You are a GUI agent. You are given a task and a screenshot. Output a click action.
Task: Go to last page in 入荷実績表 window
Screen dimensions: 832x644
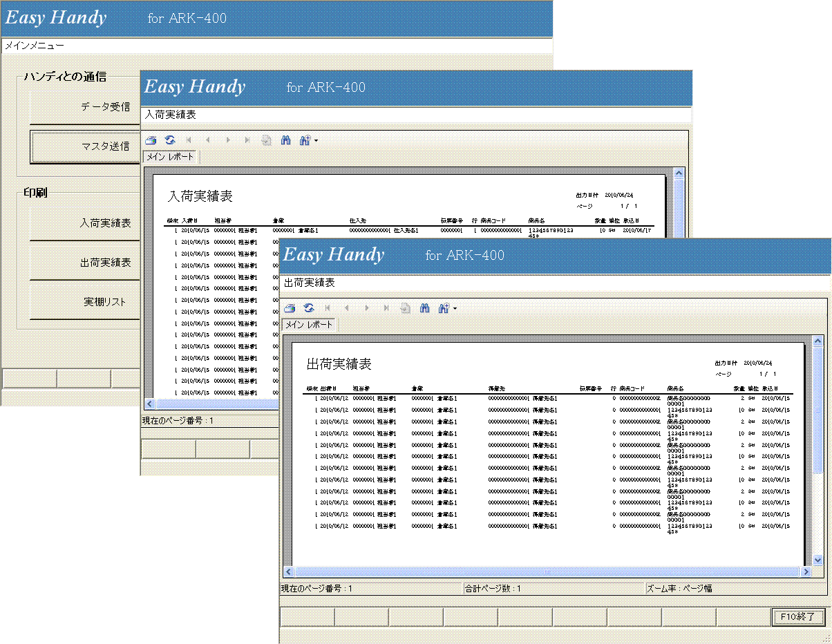click(x=247, y=140)
